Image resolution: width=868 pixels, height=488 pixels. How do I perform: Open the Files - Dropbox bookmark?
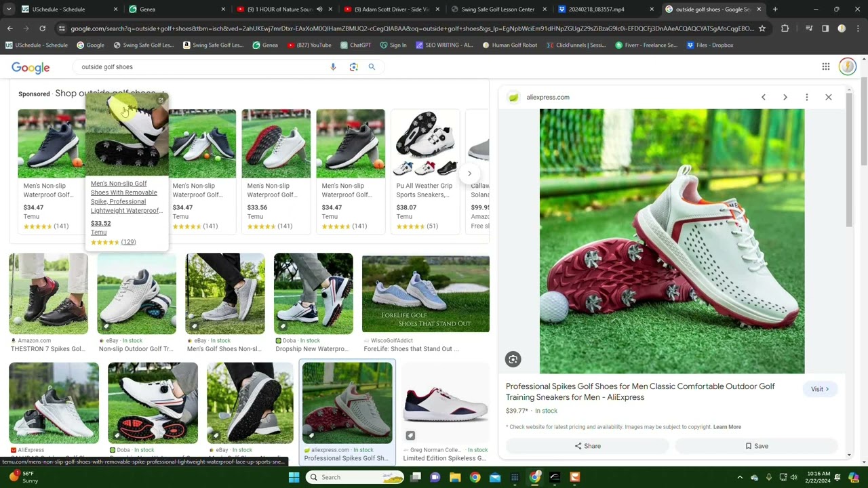[710, 45]
